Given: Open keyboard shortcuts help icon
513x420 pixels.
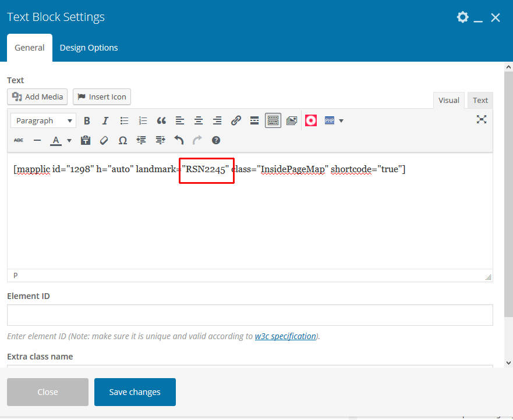Looking at the screenshot, I should [x=216, y=140].
